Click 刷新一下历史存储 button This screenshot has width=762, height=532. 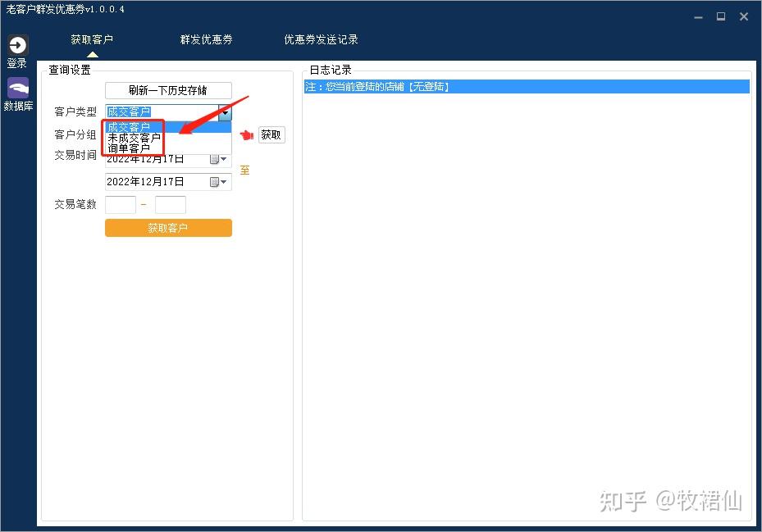point(168,90)
